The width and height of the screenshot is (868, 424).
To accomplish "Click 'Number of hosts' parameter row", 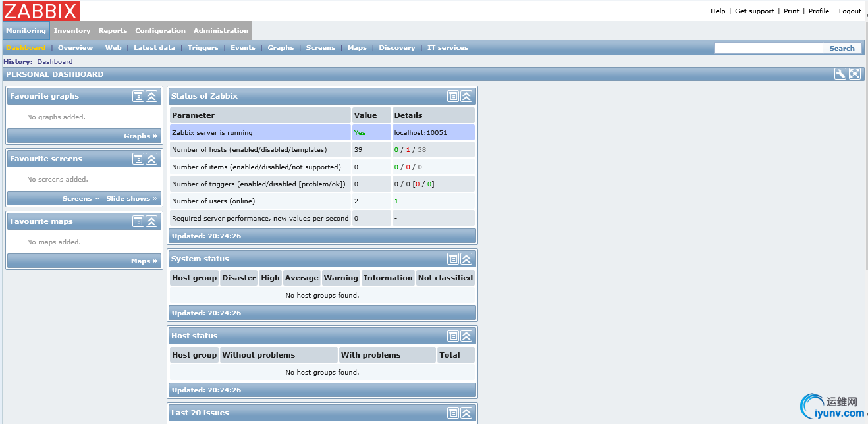I will (x=322, y=149).
